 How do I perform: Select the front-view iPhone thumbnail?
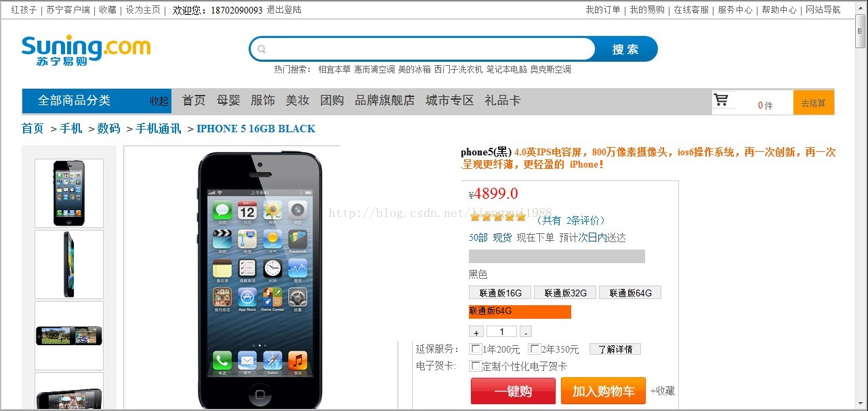pos(69,193)
